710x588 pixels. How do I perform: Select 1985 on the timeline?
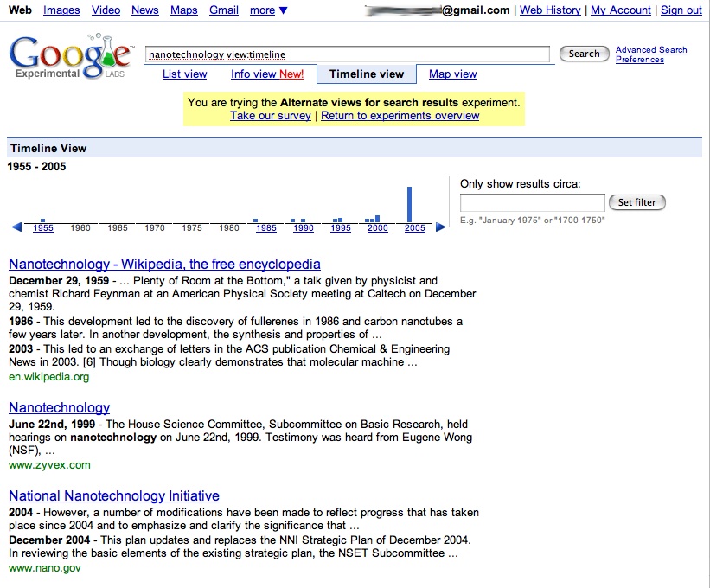click(266, 228)
